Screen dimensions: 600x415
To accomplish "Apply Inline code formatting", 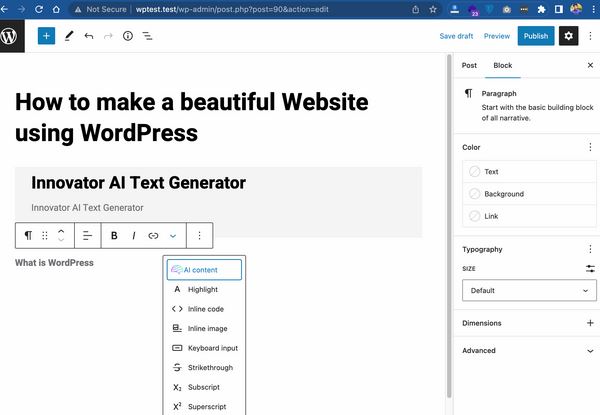I will tap(204, 309).
